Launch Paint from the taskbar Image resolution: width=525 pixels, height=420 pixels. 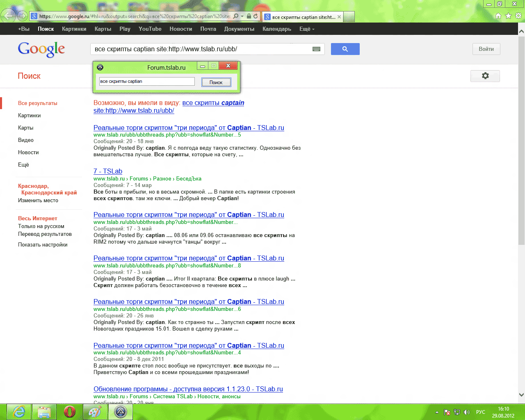coord(95,411)
